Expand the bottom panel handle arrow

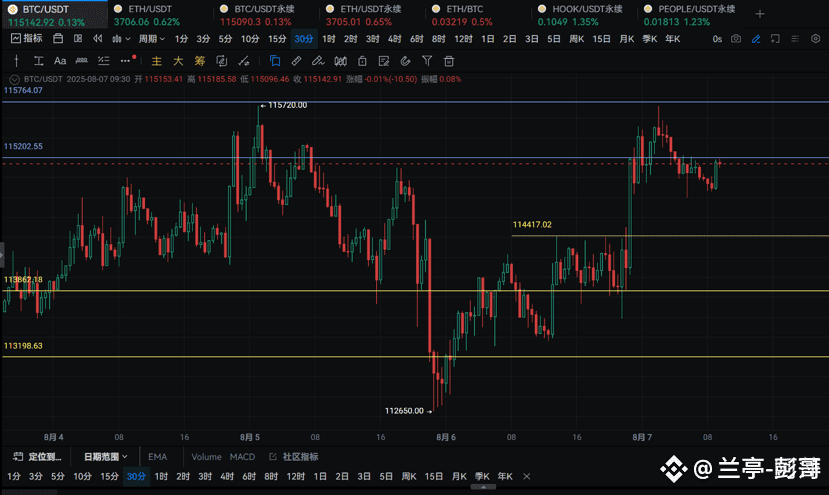tap(483, 487)
